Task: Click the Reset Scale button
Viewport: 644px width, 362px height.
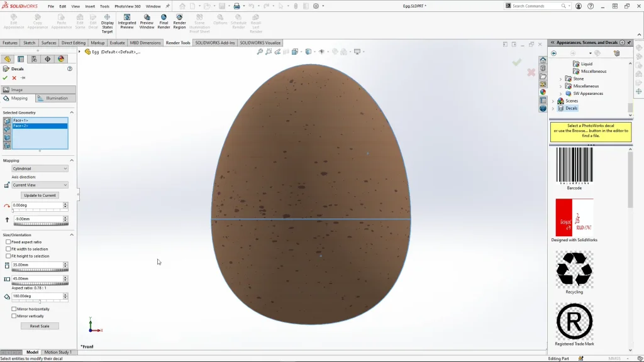Action: [x=40, y=326]
